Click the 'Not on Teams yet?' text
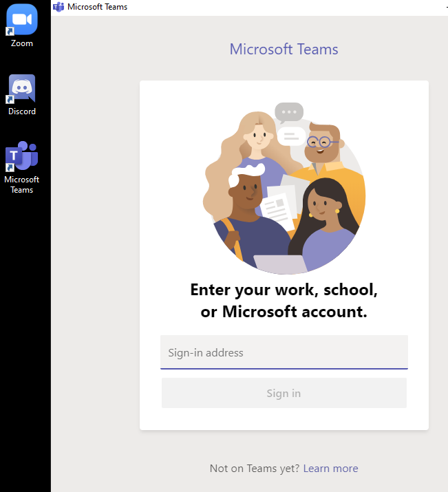Image resolution: width=448 pixels, height=492 pixels. pos(255,468)
